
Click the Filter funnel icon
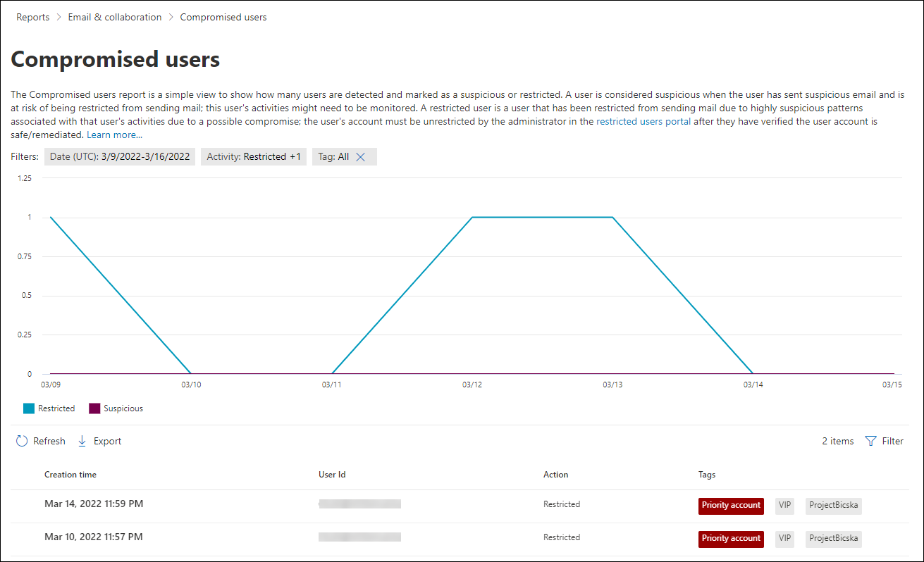coord(870,441)
